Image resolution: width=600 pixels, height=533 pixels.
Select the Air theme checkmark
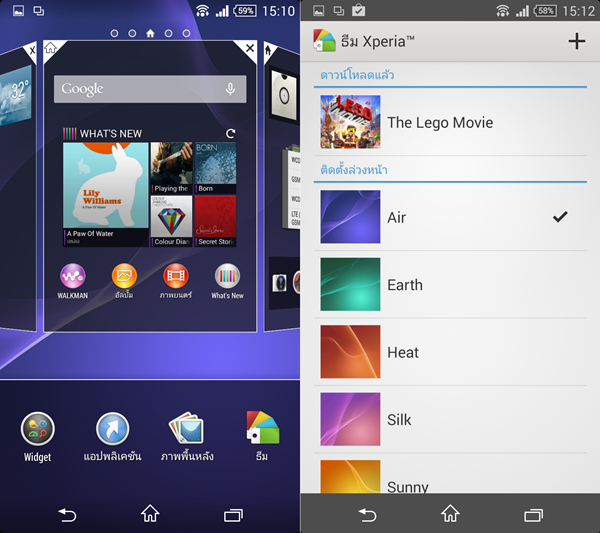(x=560, y=217)
